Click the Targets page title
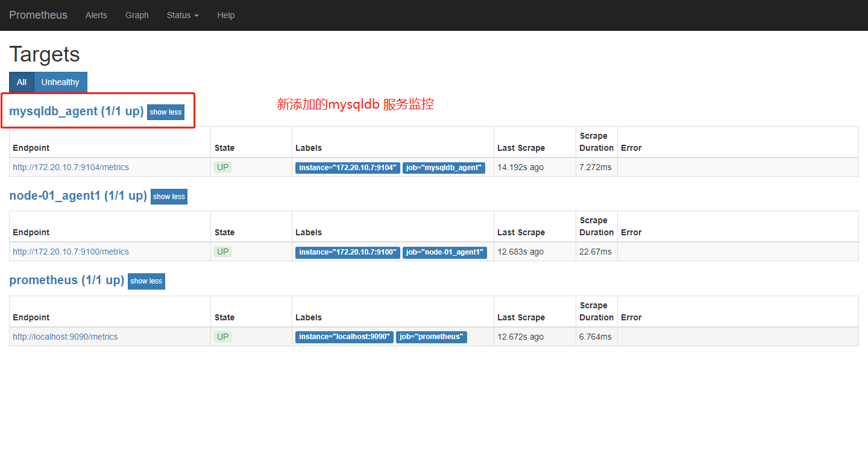 point(45,54)
